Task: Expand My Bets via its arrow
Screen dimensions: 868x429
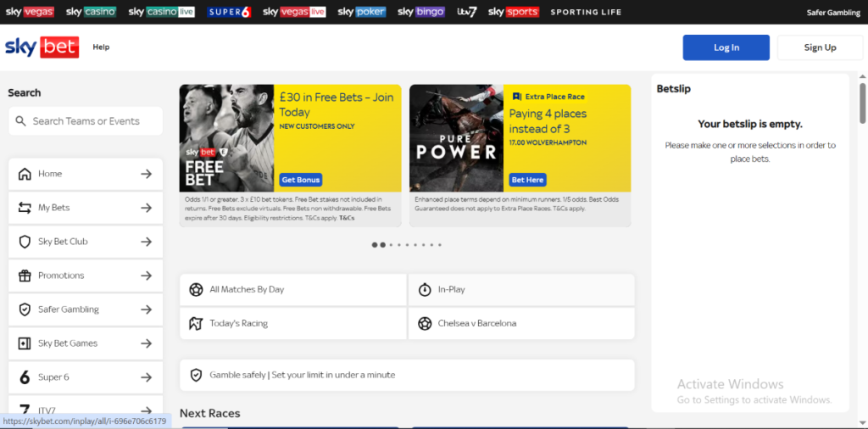Action: (x=146, y=208)
